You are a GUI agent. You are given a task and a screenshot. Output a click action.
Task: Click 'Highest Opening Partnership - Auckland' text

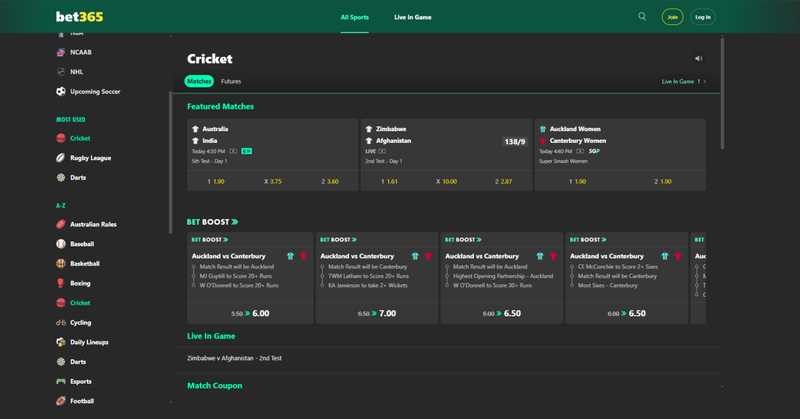pyautogui.click(x=503, y=276)
